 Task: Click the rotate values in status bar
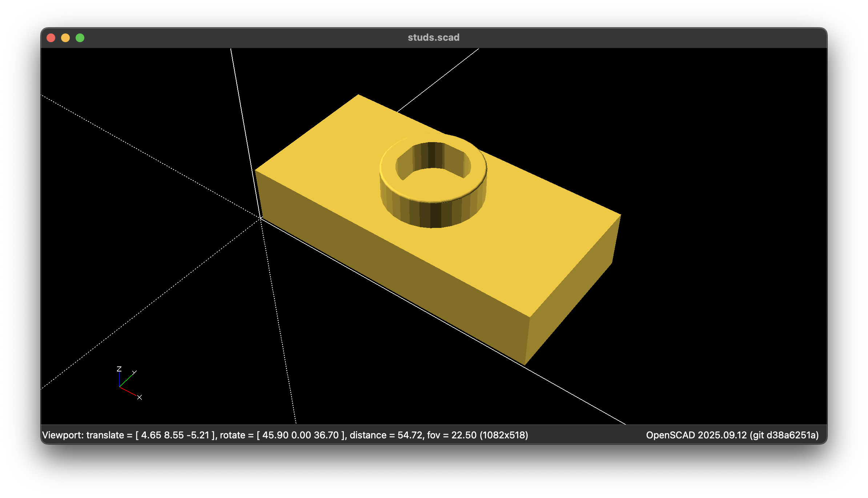click(x=301, y=435)
